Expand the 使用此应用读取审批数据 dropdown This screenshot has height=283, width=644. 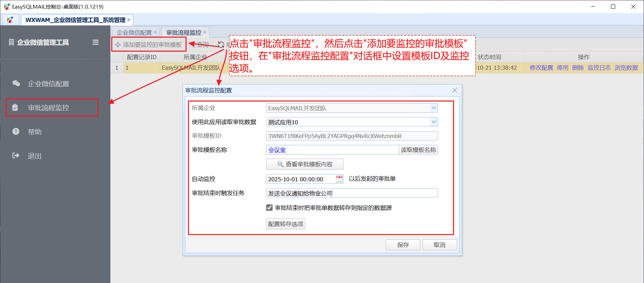(x=434, y=122)
